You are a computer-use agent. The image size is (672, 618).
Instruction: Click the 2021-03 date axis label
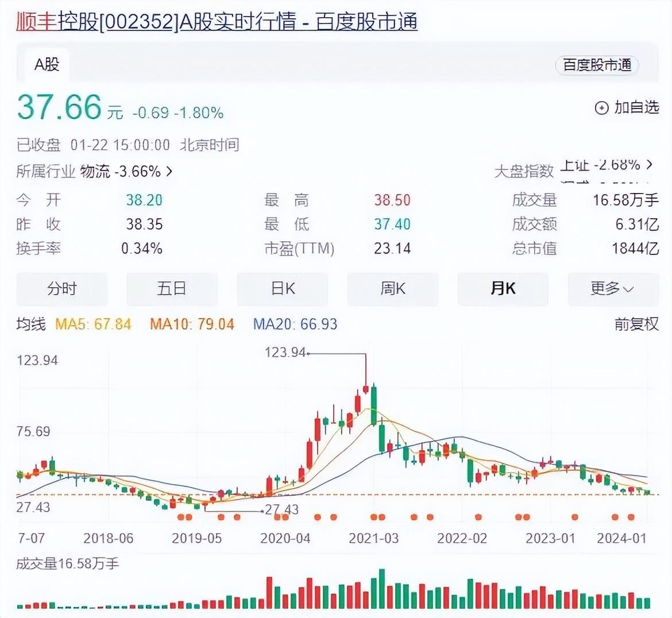point(374,538)
